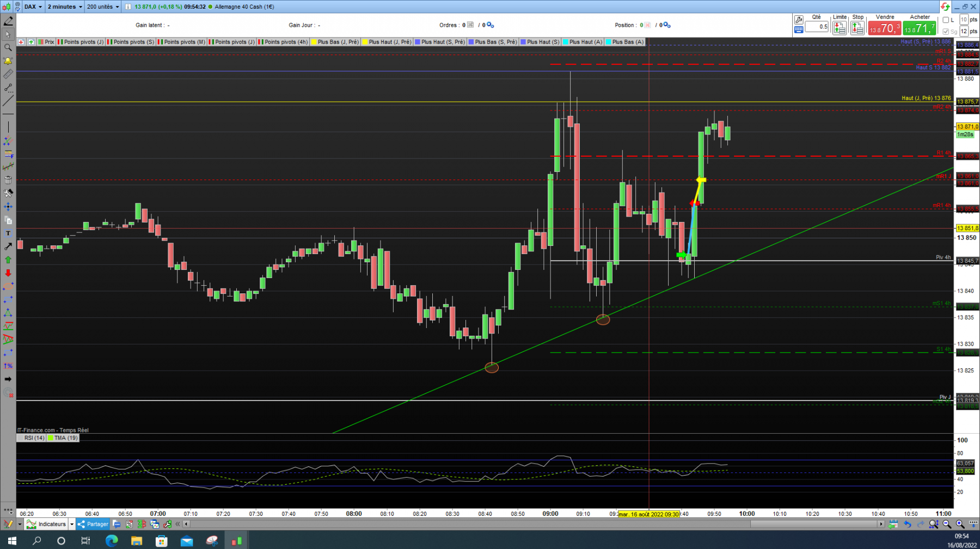The image size is (980, 549).
Task: Click the Stop order icon
Action: pos(857,28)
